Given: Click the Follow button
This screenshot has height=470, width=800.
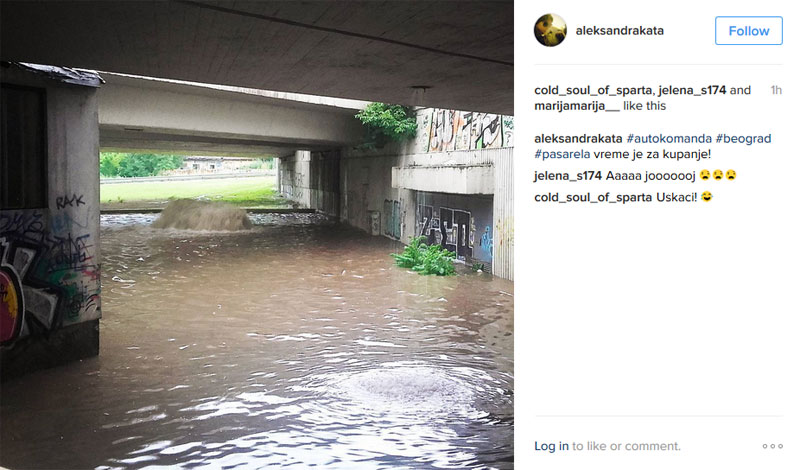Looking at the screenshot, I should tap(748, 31).
